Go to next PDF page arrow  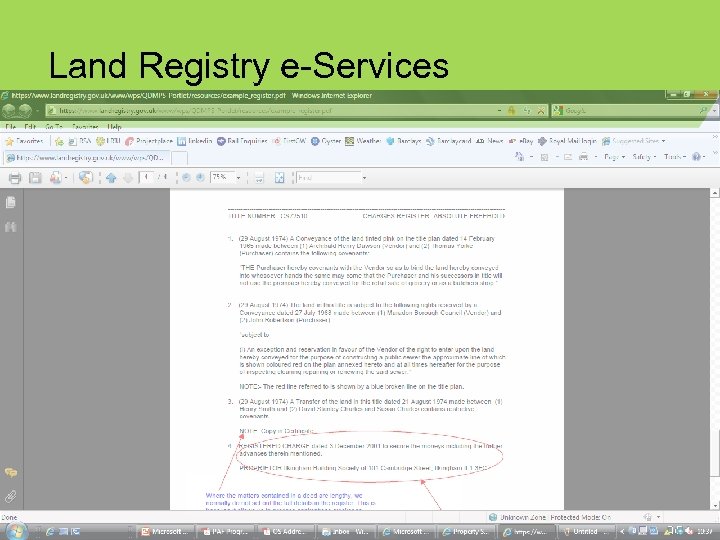tap(128, 178)
